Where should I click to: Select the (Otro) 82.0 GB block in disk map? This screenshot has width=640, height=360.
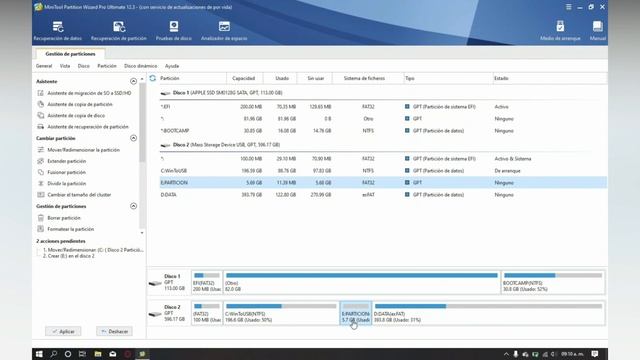[362, 282]
